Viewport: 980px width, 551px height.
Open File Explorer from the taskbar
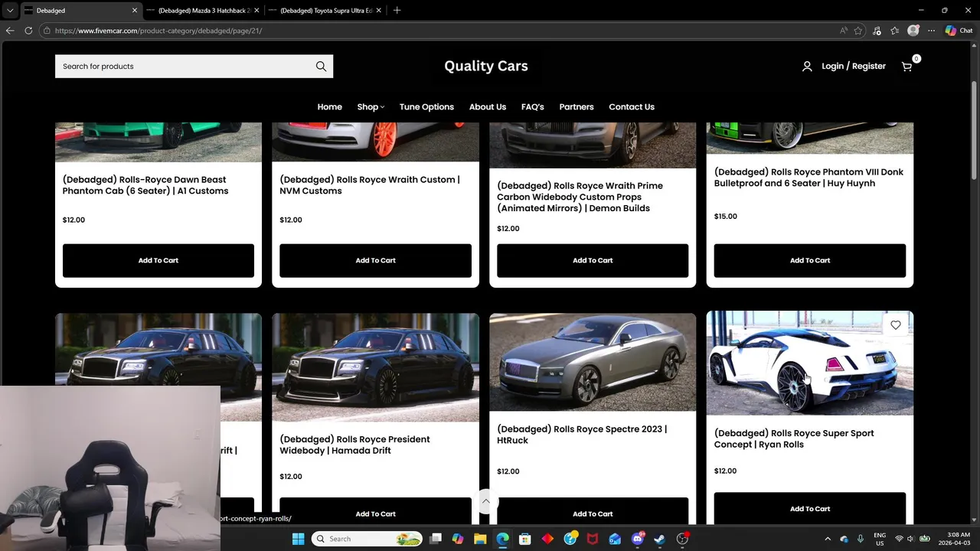480,539
